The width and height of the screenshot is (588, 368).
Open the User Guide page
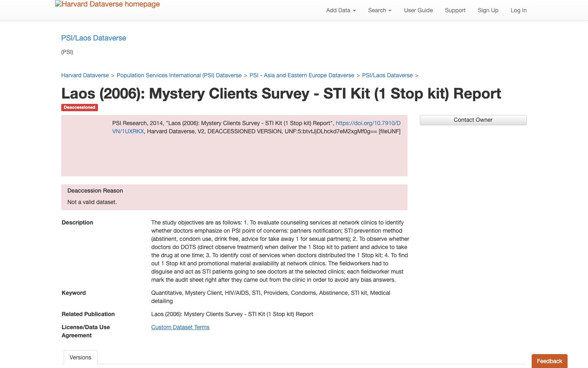(418, 10)
